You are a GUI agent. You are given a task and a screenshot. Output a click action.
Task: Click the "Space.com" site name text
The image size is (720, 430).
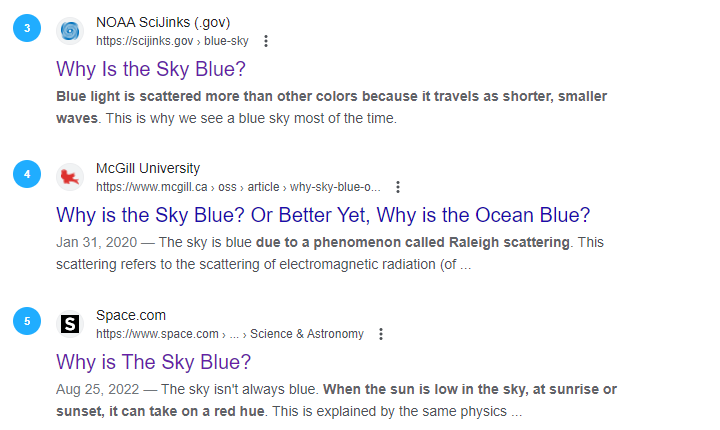131,315
